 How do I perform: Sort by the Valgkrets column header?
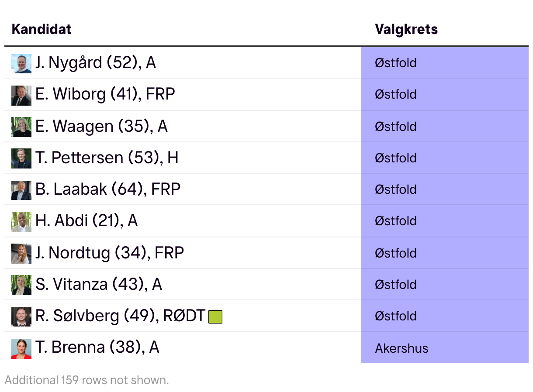[406, 29]
